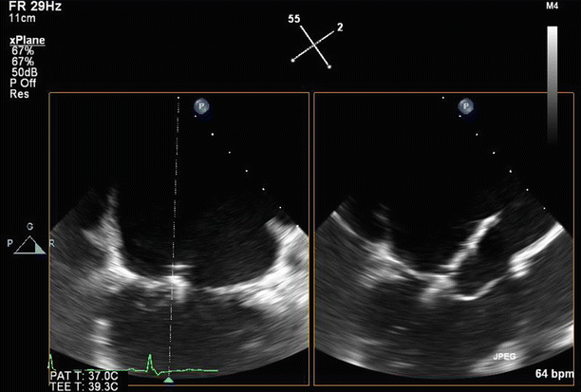581x392 pixels.
Task: Click the P orientation marker in right view
Action: tap(465, 106)
